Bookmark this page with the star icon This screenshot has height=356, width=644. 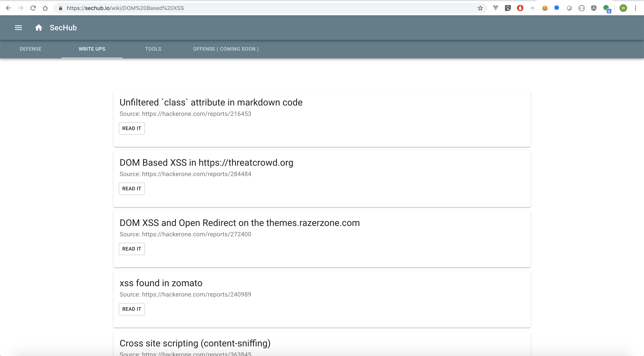coord(480,8)
